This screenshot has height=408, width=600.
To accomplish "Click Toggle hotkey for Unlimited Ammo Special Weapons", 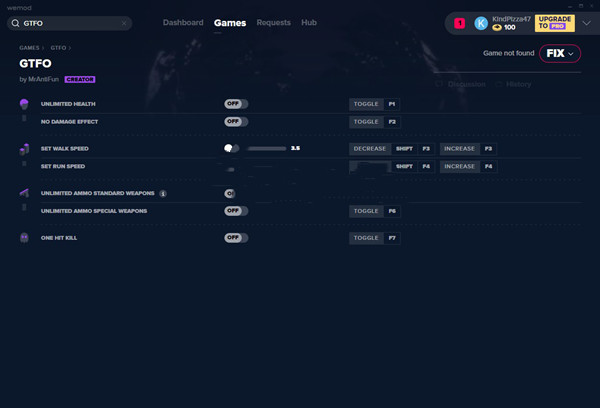I will [366, 211].
